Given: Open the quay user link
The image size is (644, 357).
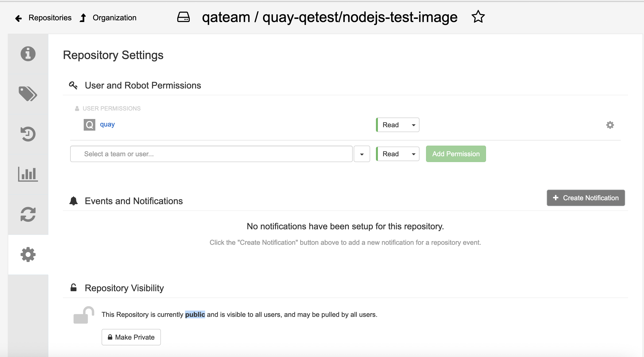Looking at the screenshot, I should pyautogui.click(x=107, y=124).
